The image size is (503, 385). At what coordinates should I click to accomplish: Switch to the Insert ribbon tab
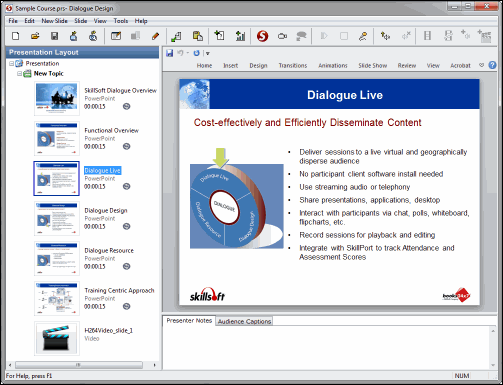[x=231, y=65]
